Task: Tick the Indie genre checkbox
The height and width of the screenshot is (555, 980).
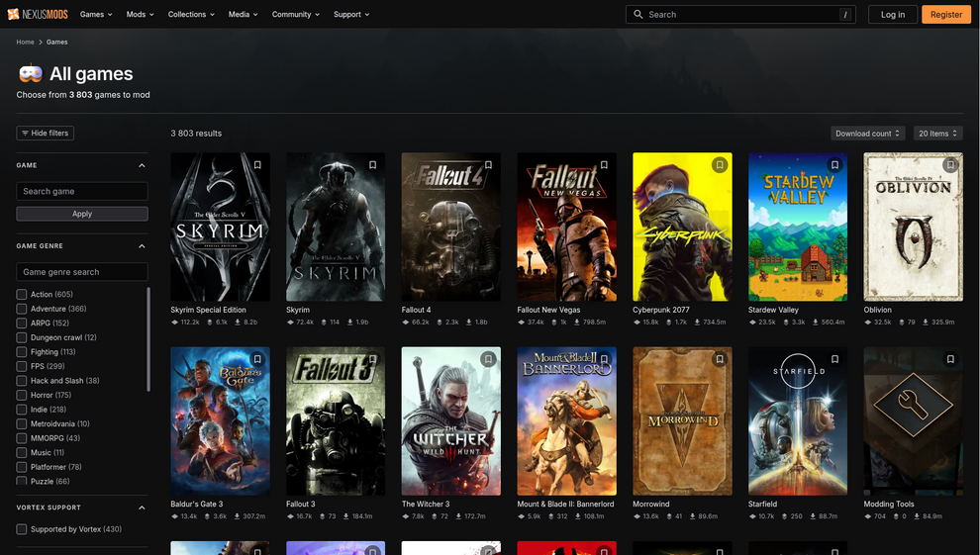Action: (21, 409)
